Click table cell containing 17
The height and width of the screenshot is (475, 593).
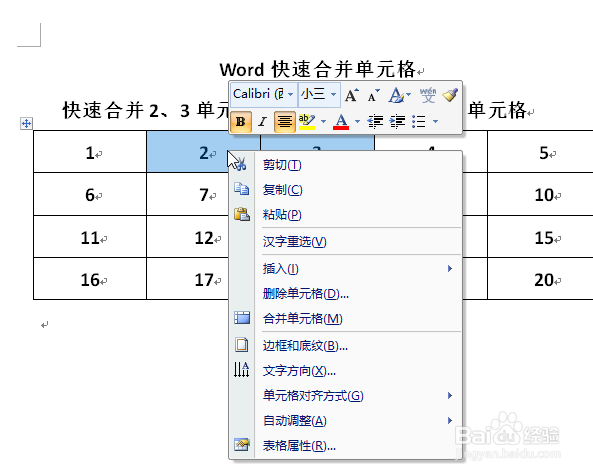tap(187, 279)
